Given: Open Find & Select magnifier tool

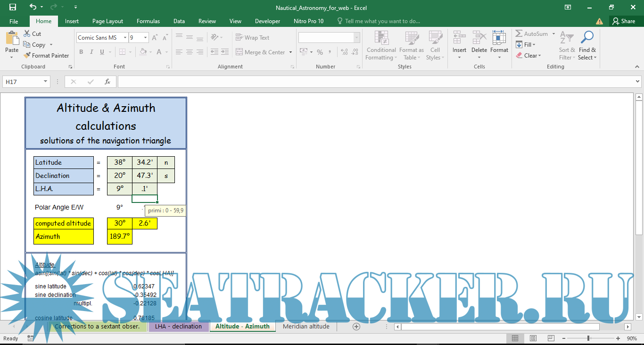Looking at the screenshot, I should click(x=587, y=39).
